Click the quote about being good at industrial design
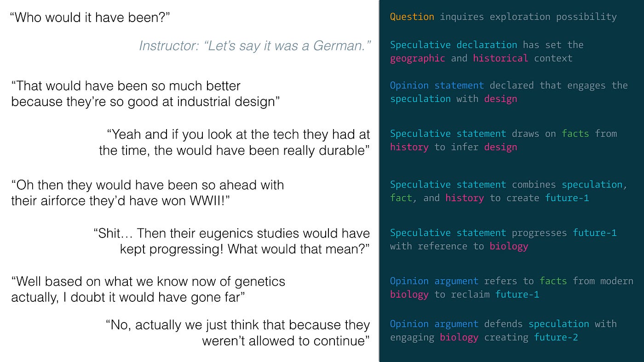Viewport: 644px width, 362px height. coord(145,94)
